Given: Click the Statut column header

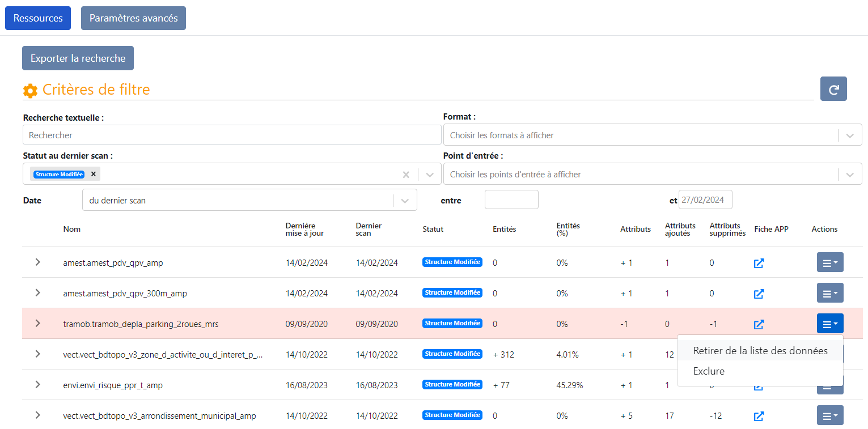Looking at the screenshot, I should click(x=433, y=229).
